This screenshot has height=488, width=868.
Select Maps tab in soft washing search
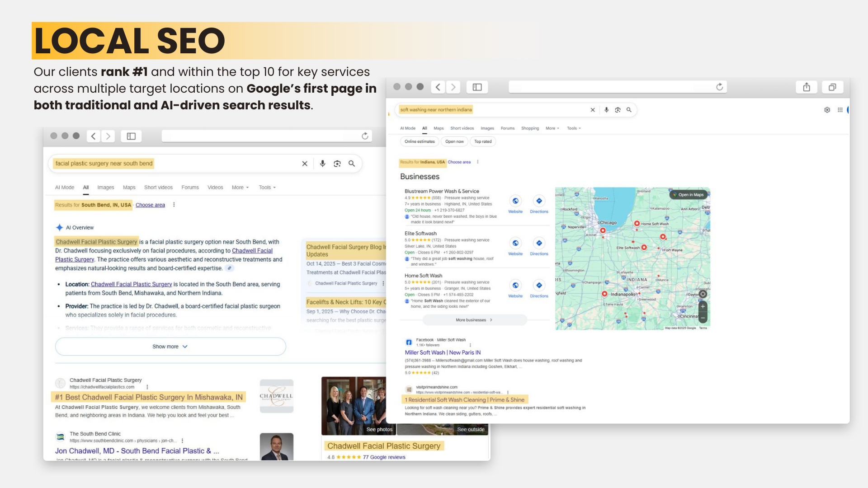(x=439, y=128)
